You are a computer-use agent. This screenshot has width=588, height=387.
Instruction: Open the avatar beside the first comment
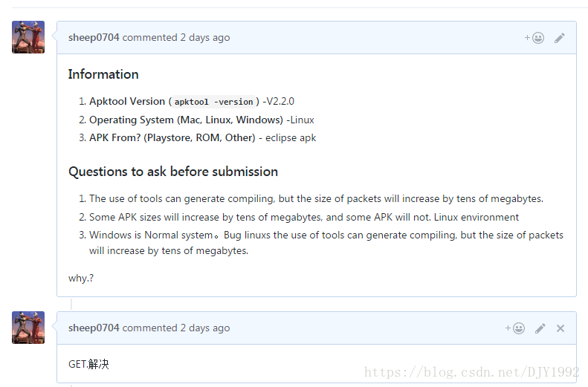point(28,37)
